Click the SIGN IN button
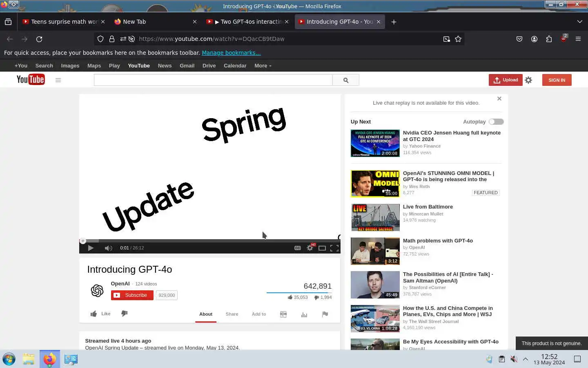Screen dimensions: 588x368 (x=557, y=80)
